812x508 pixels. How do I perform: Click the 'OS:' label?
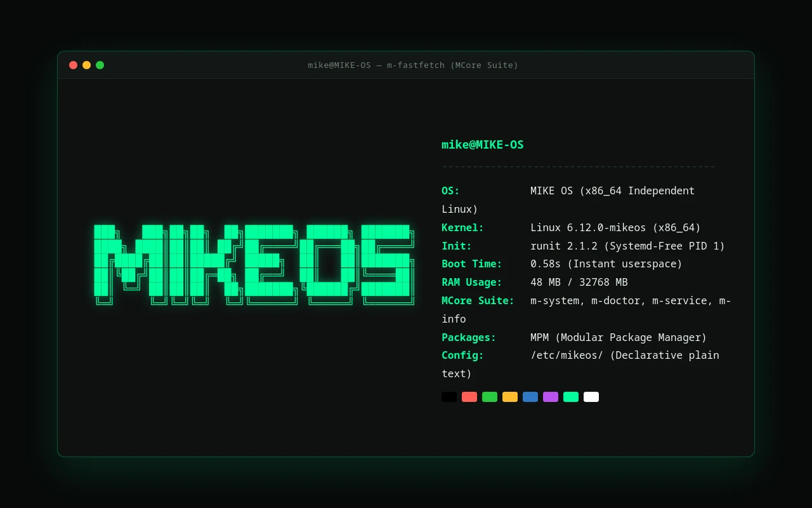tap(450, 190)
